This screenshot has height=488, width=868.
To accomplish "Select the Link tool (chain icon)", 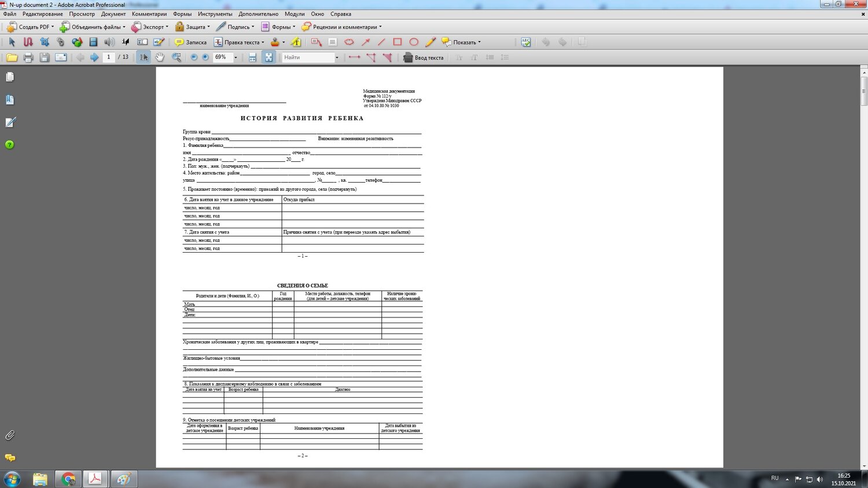I will (60, 42).
